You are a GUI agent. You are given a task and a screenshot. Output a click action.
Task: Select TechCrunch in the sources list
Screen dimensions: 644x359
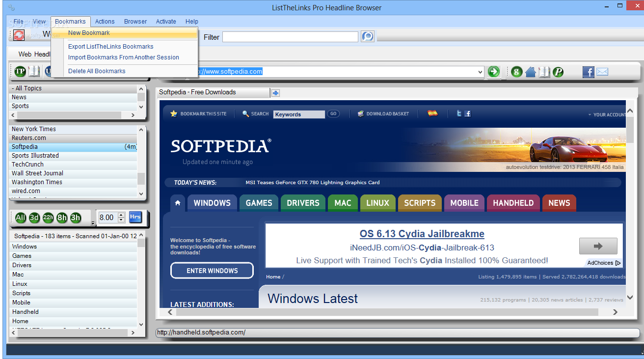pos(74,165)
